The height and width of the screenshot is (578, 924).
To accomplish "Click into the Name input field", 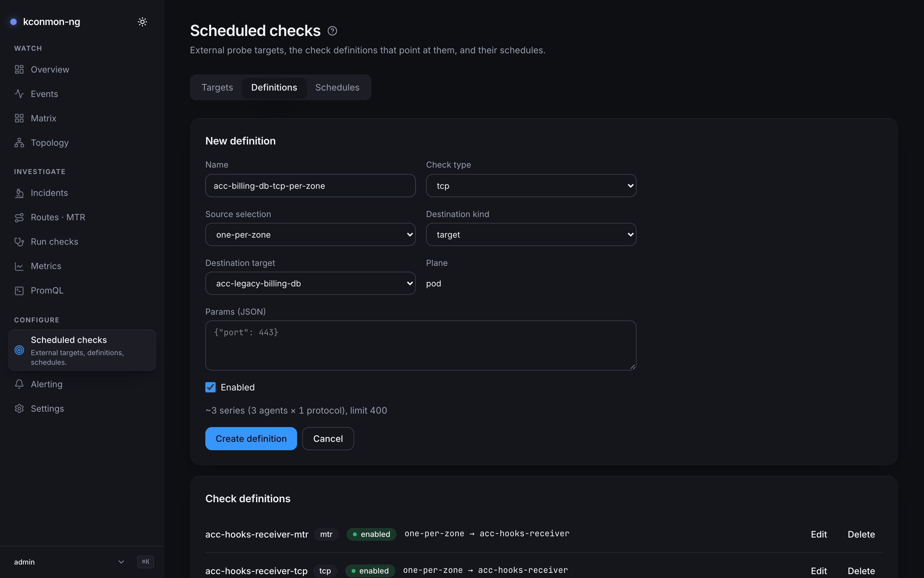I will click(x=310, y=186).
